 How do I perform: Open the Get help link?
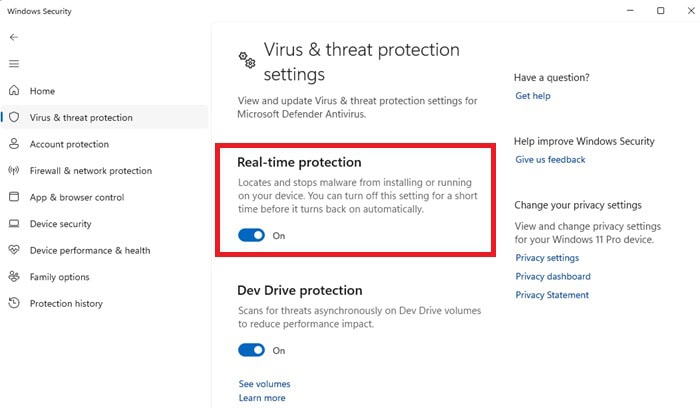532,96
